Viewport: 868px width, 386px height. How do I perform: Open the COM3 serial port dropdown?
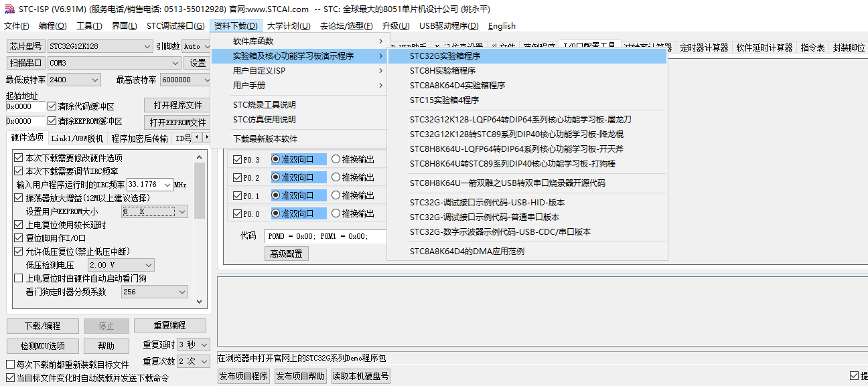114,63
